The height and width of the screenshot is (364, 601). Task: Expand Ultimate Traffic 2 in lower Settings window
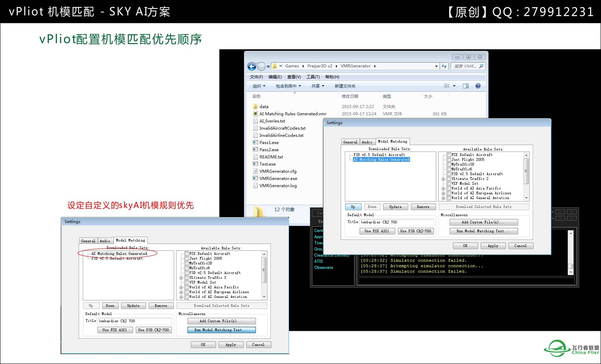coord(181,278)
